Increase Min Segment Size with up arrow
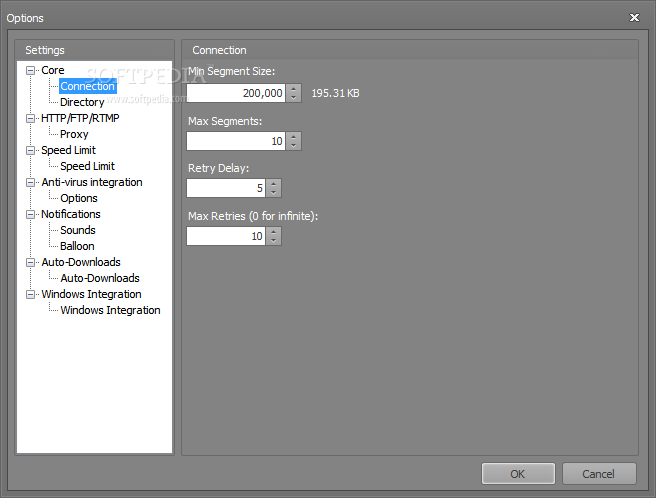The height and width of the screenshot is (498, 656). point(293,89)
